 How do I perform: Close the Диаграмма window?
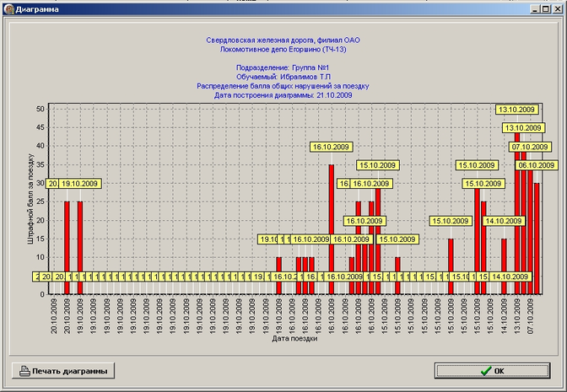[x=559, y=6]
